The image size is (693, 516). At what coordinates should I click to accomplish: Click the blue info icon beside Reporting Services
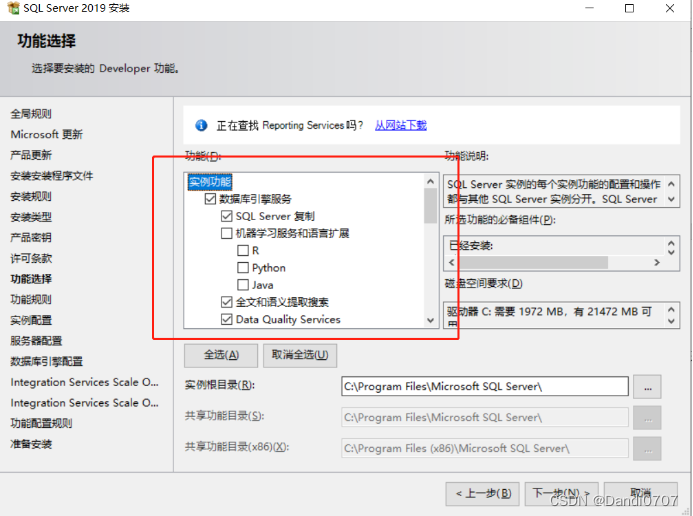point(201,125)
